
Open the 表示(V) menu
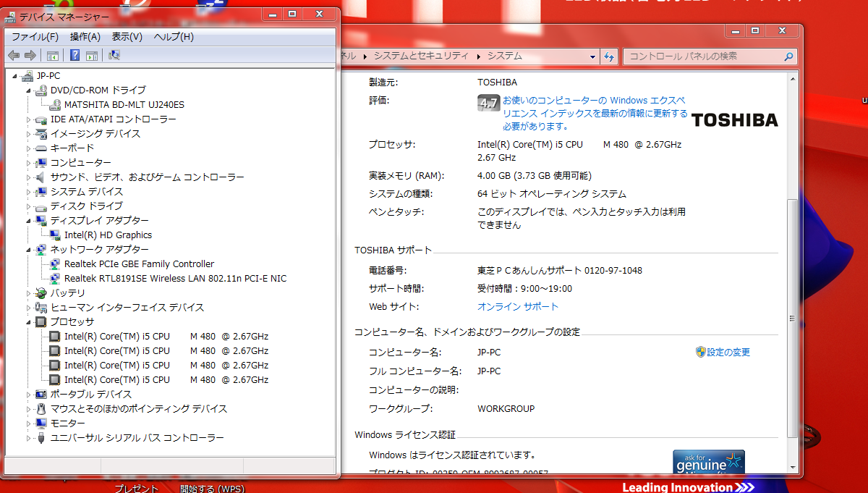(x=127, y=36)
